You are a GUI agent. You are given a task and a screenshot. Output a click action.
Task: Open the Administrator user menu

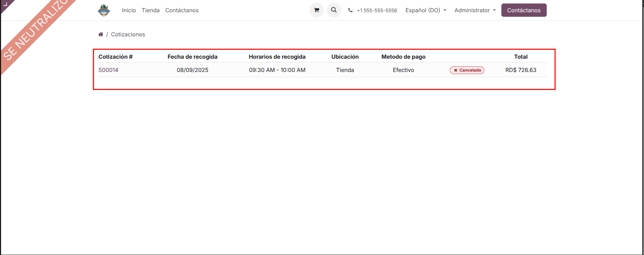coord(475,10)
